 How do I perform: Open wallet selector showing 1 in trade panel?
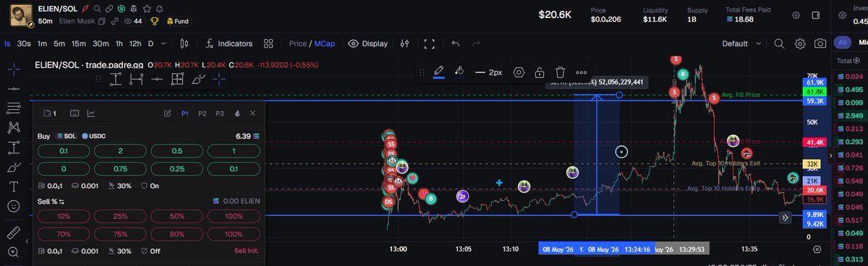[x=51, y=113]
